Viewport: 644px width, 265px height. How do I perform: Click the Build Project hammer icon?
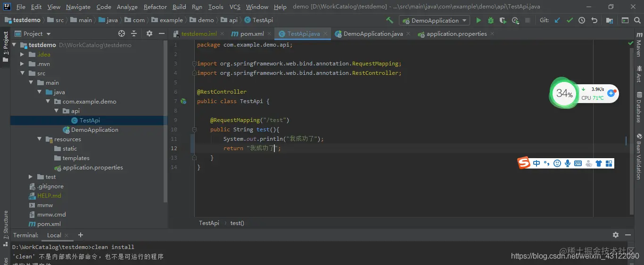click(x=389, y=20)
